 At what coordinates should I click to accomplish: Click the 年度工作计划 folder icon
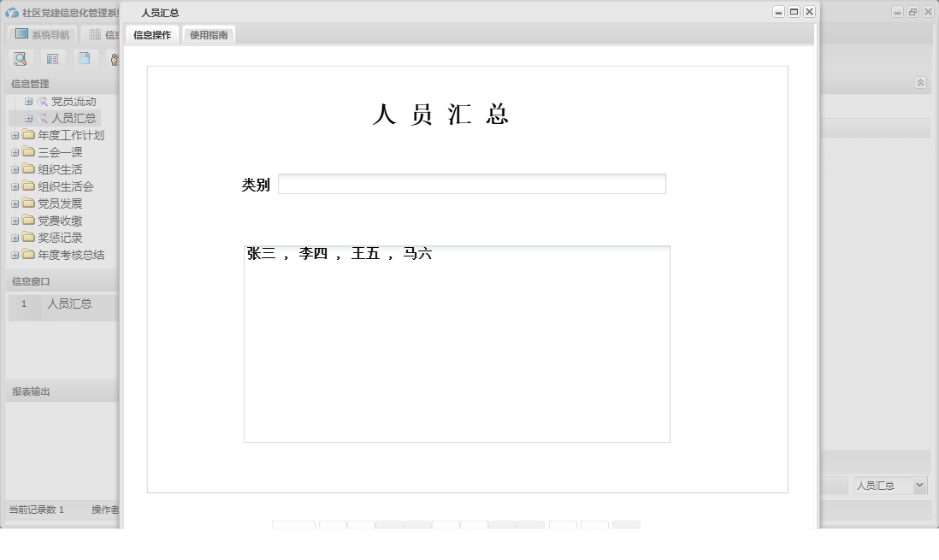[27, 134]
